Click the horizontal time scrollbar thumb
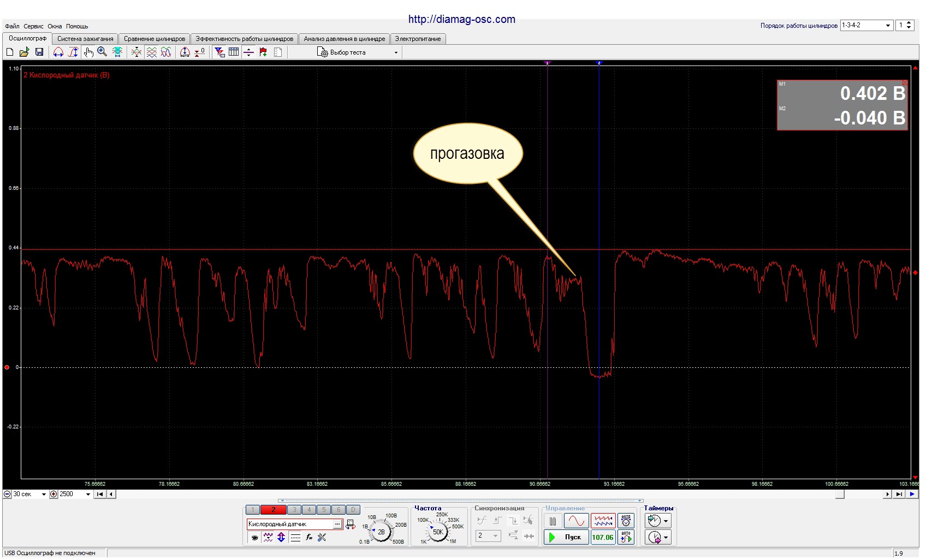Image resolution: width=926 pixels, height=560 pixels. pos(840,494)
